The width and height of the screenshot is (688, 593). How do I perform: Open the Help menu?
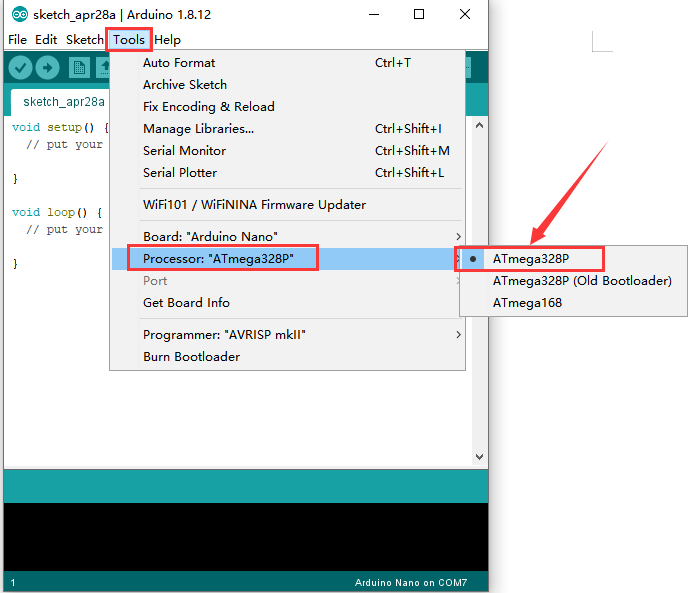[x=167, y=40]
